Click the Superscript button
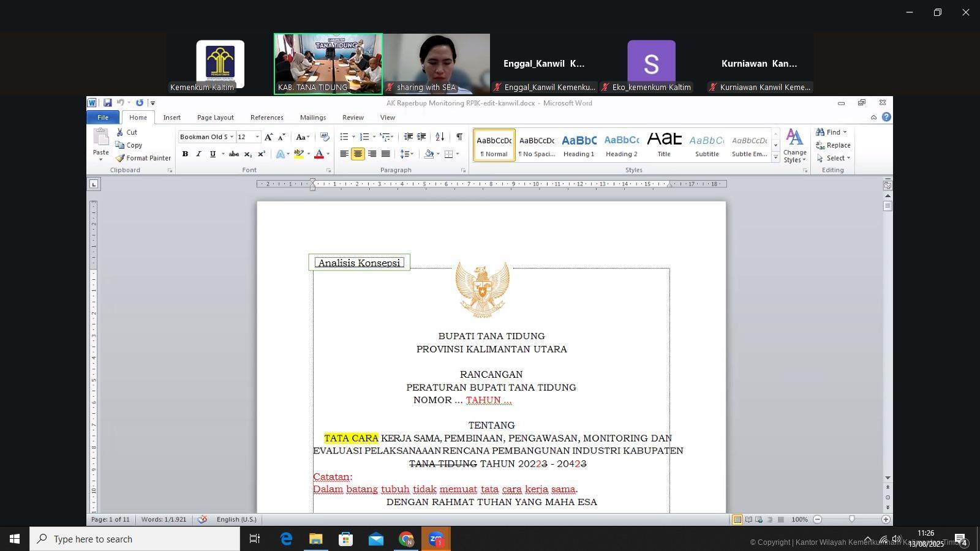The height and width of the screenshot is (551, 980). pos(262,154)
